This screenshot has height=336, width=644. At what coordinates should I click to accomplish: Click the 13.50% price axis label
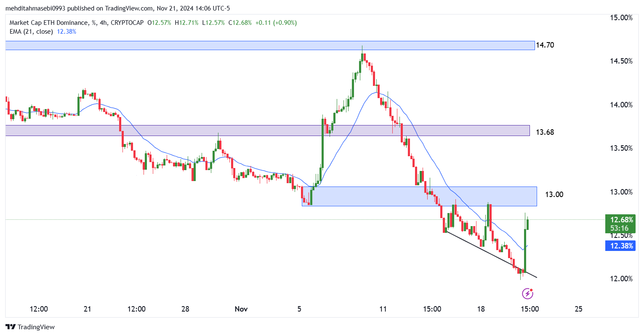pos(621,148)
